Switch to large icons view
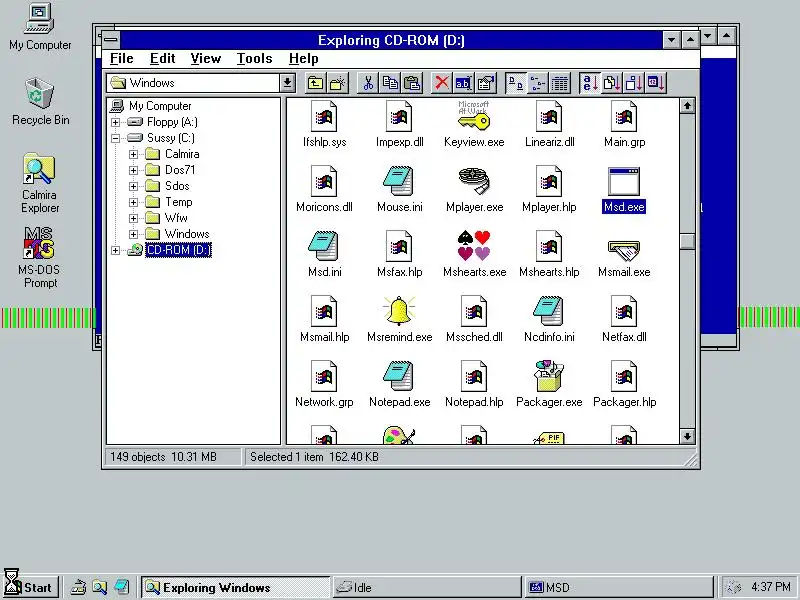Screen dimensions: 800x600 (515, 83)
